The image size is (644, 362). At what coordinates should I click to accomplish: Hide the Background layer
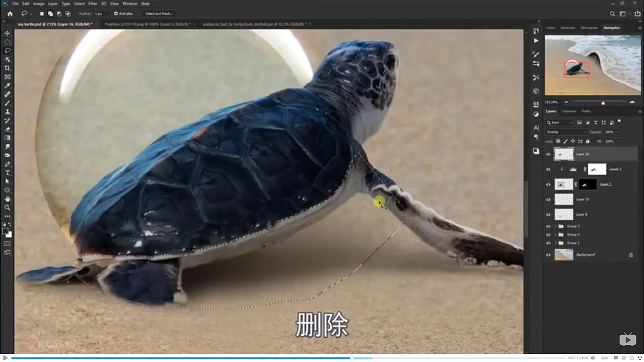pos(548,255)
